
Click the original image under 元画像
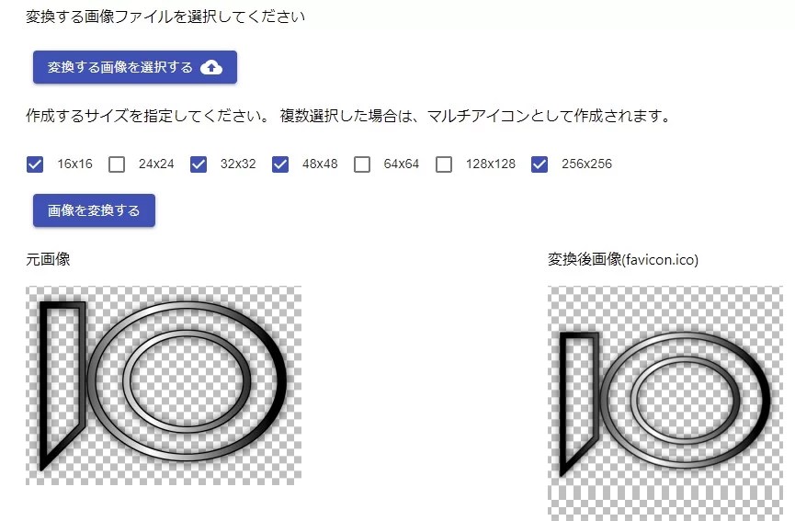pyautogui.click(x=164, y=385)
